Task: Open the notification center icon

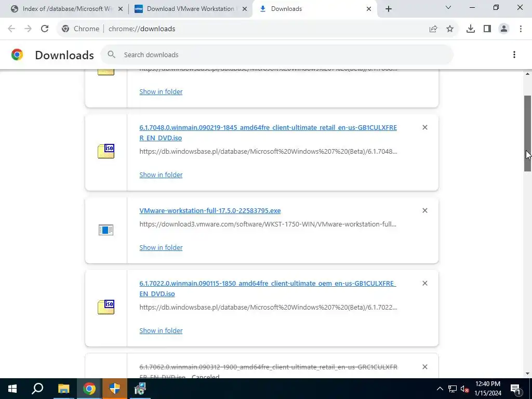Action: [515, 389]
